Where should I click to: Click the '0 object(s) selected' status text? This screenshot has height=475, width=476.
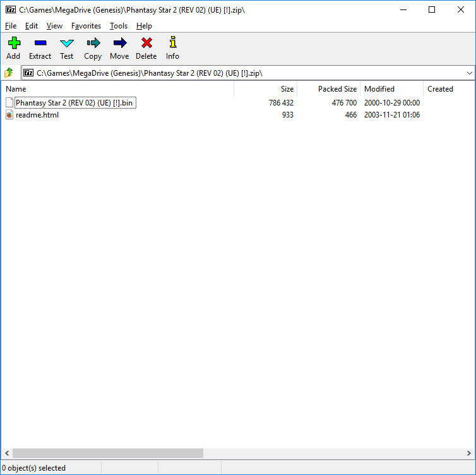[33, 468]
